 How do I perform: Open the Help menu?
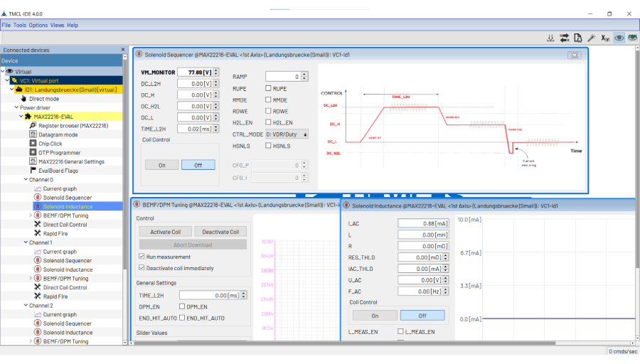[73, 26]
